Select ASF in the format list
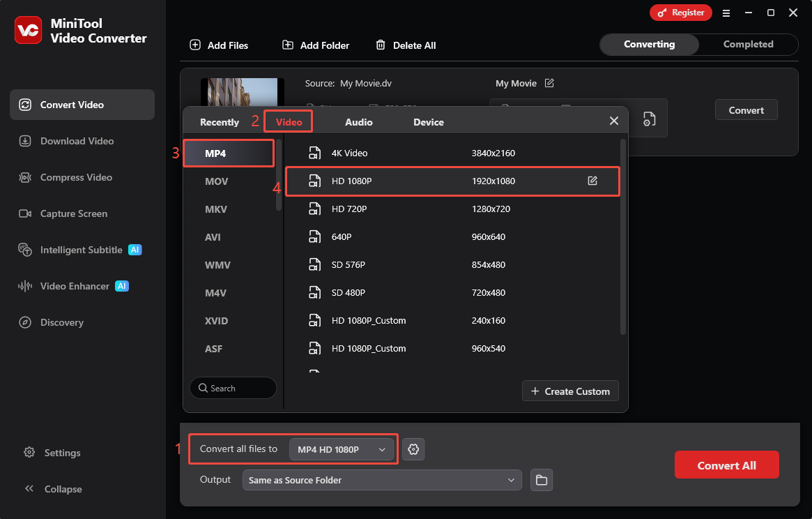Image resolution: width=812 pixels, height=519 pixels. pyautogui.click(x=229, y=349)
